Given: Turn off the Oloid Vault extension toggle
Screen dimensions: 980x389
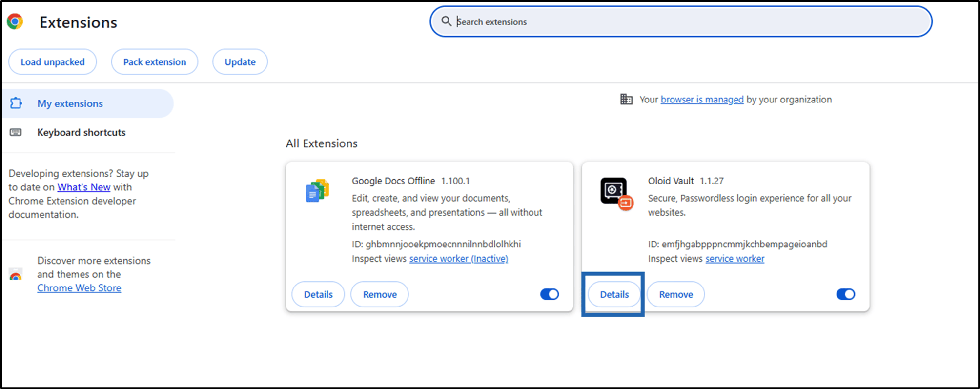Looking at the screenshot, I should click(x=846, y=294).
